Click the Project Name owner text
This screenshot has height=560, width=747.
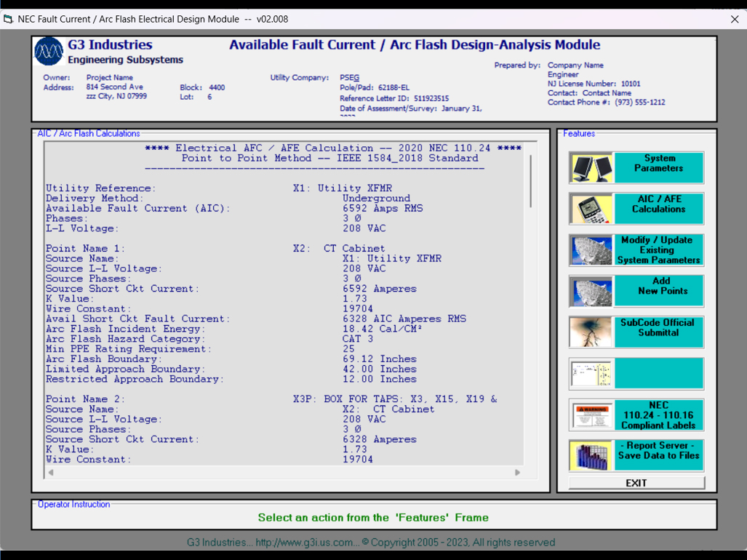coord(110,77)
